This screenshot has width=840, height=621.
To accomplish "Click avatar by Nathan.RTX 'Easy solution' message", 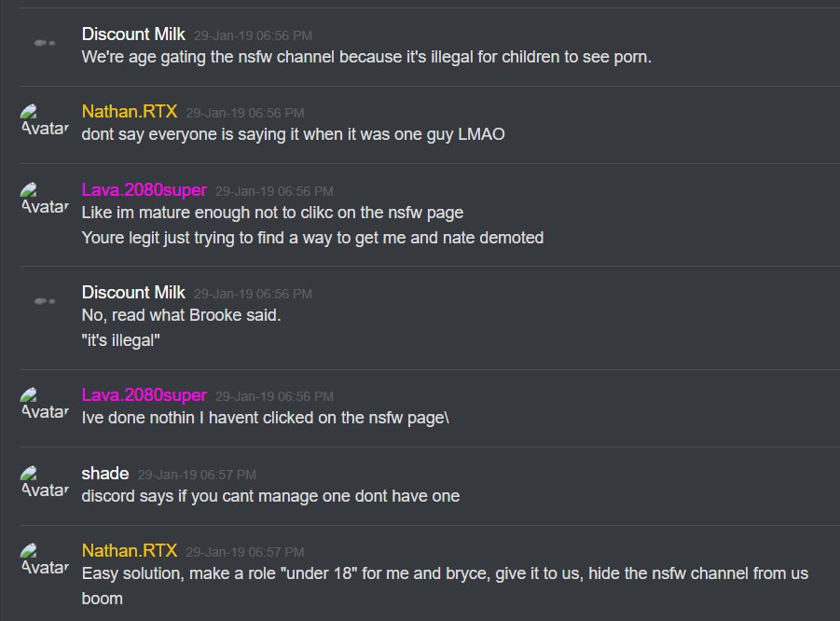I will tap(45, 559).
